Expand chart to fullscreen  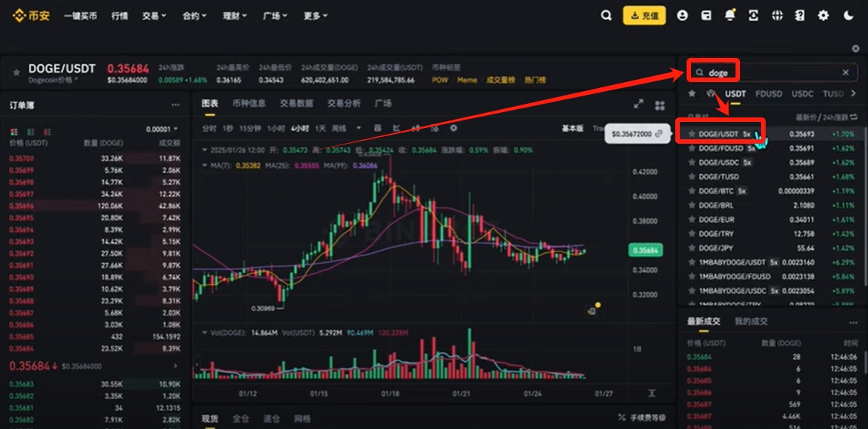click(638, 104)
